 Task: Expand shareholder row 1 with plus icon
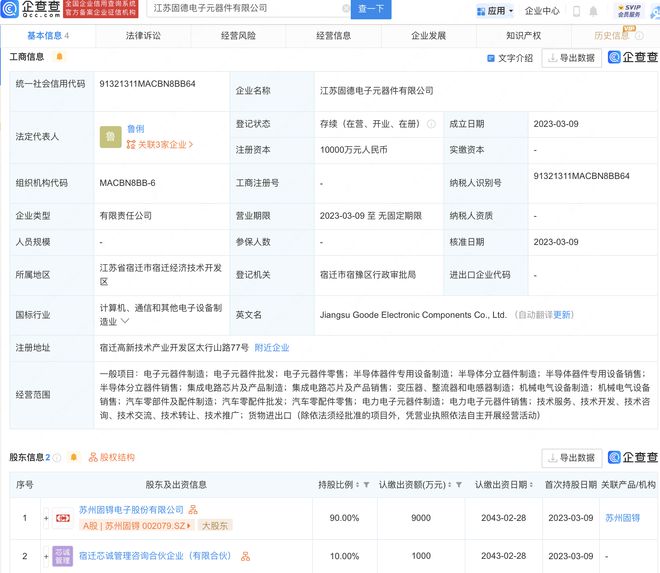46,518
